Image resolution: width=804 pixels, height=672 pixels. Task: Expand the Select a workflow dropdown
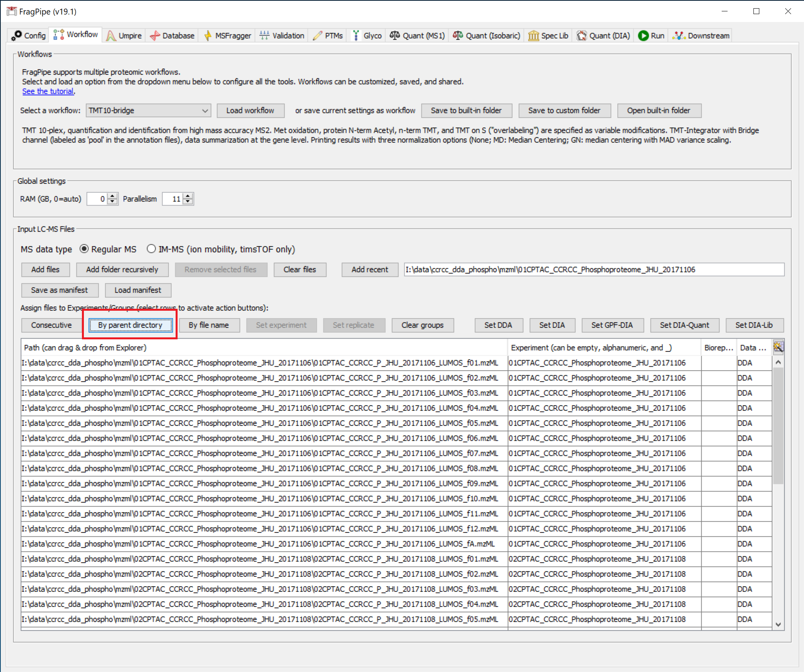point(205,111)
